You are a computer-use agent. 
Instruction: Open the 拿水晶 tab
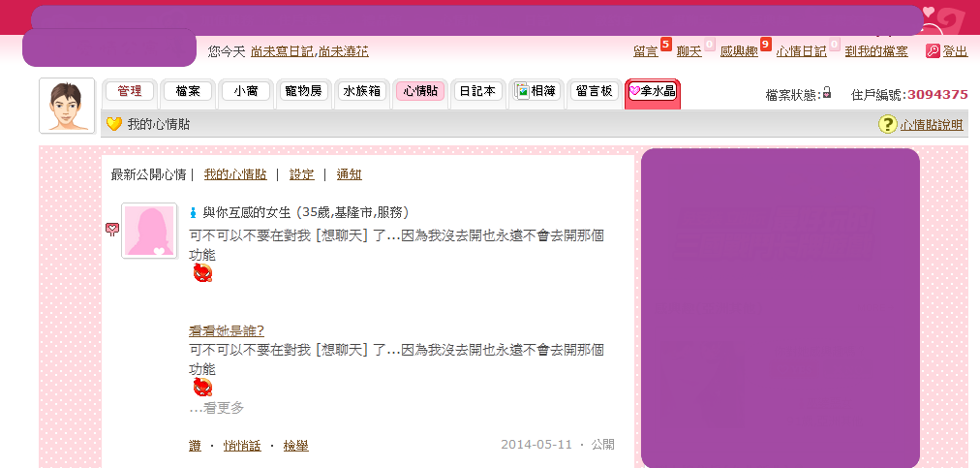(653, 93)
